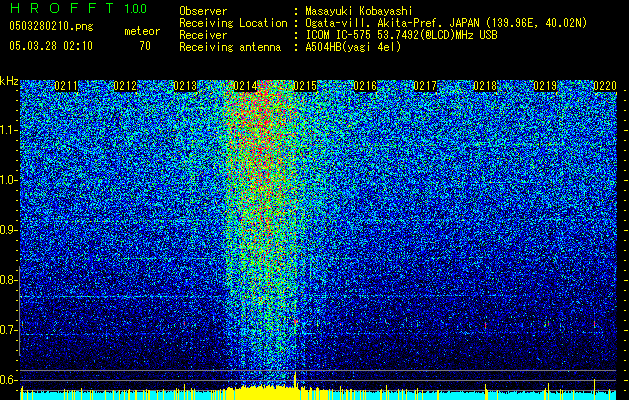Click the observer name Masayuki Kobayashi
Image resolution: width=629 pixels, height=400 pixels.
click(x=359, y=12)
